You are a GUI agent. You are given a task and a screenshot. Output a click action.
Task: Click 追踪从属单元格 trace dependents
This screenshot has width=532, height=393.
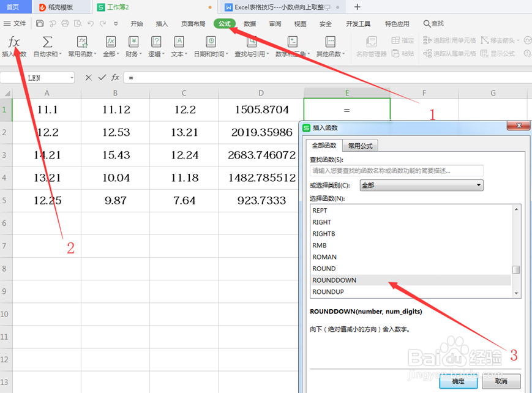pyautogui.click(x=449, y=53)
